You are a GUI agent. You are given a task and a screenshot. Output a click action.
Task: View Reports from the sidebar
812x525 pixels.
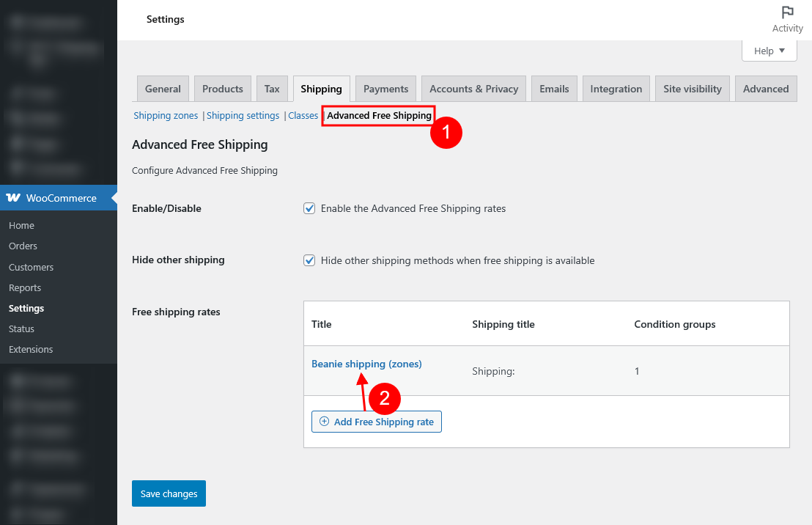pyautogui.click(x=25, y=287)
